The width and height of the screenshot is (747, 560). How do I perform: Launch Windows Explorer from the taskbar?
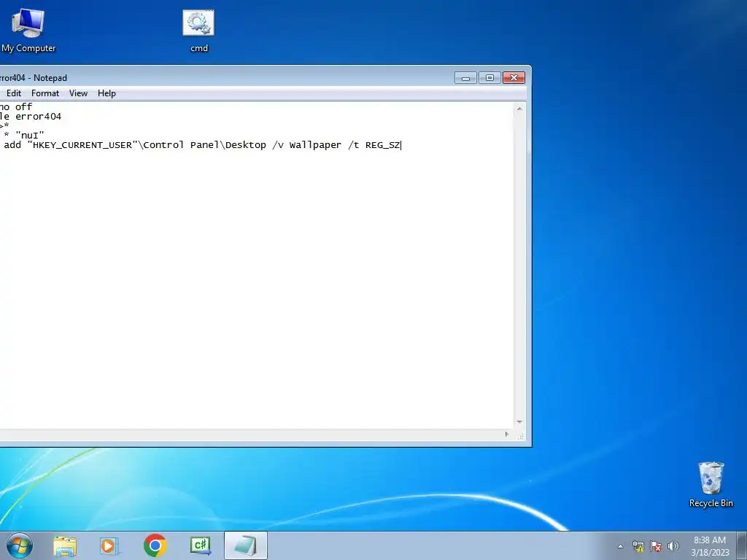[x=65, y=545]
